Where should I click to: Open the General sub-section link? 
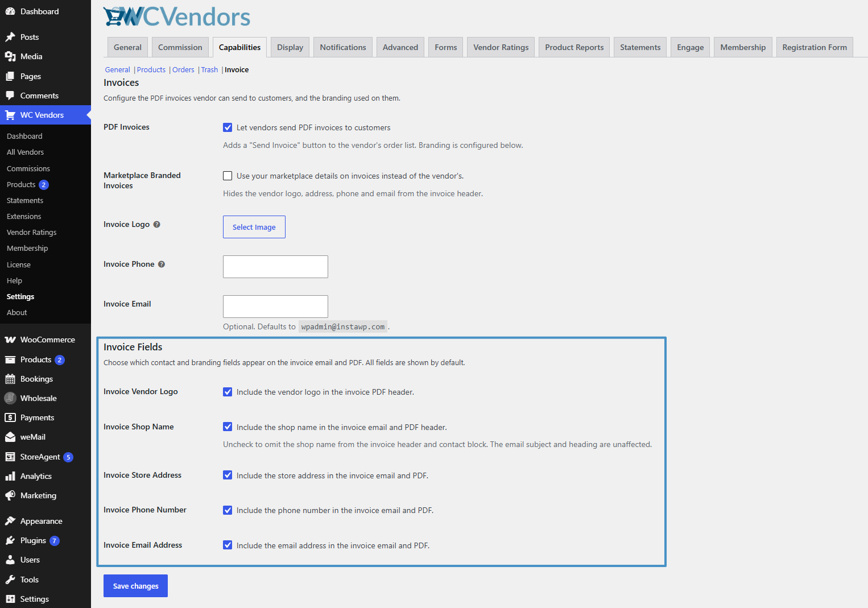tap(117, 70)
